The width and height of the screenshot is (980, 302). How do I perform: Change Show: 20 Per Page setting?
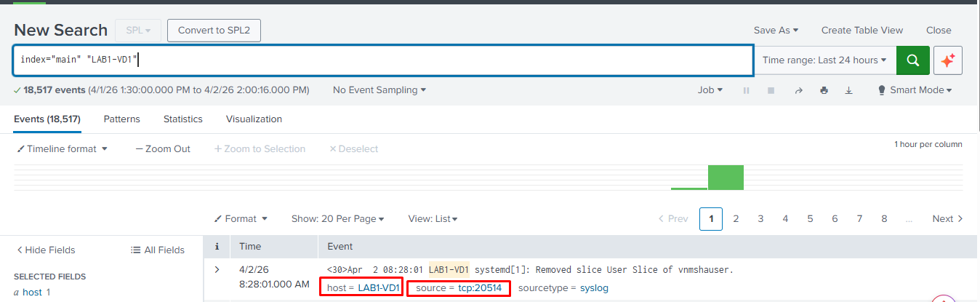(x=337, y=218)
